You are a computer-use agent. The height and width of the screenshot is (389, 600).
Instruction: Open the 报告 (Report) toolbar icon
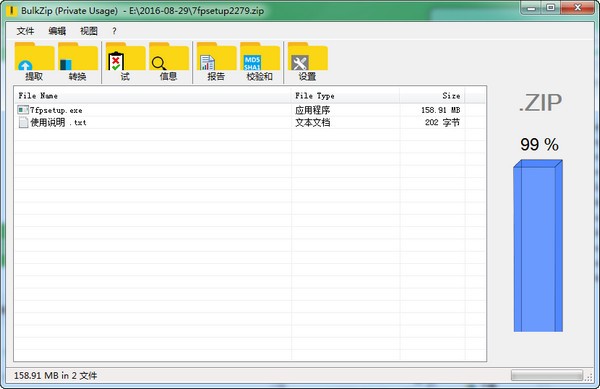[217, 57]
